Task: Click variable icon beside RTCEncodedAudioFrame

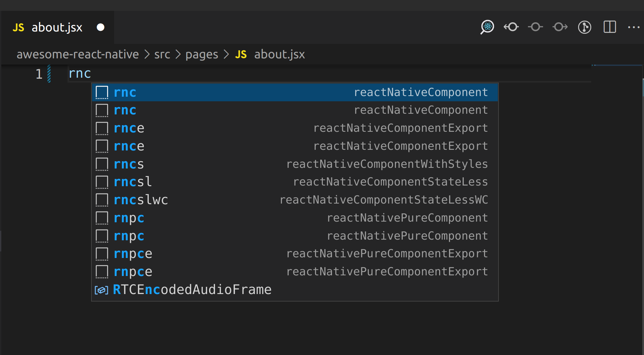Action: pos(102,290)
